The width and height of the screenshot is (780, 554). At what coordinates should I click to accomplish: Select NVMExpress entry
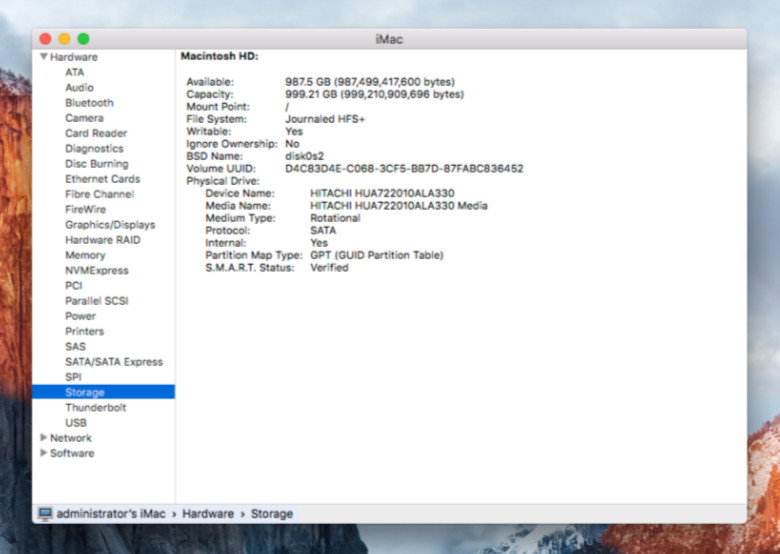(97, 271)
